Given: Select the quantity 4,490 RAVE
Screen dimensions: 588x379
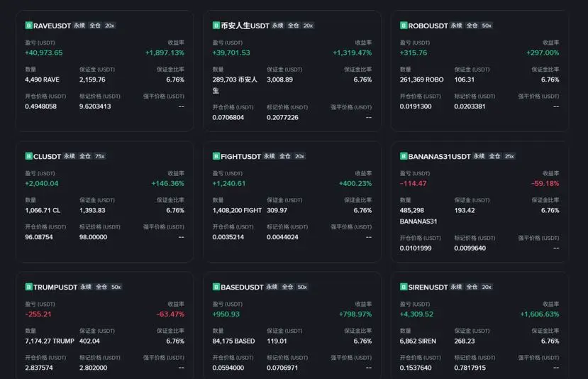Looking at the screenshot, I should click(x=42, y=79).
